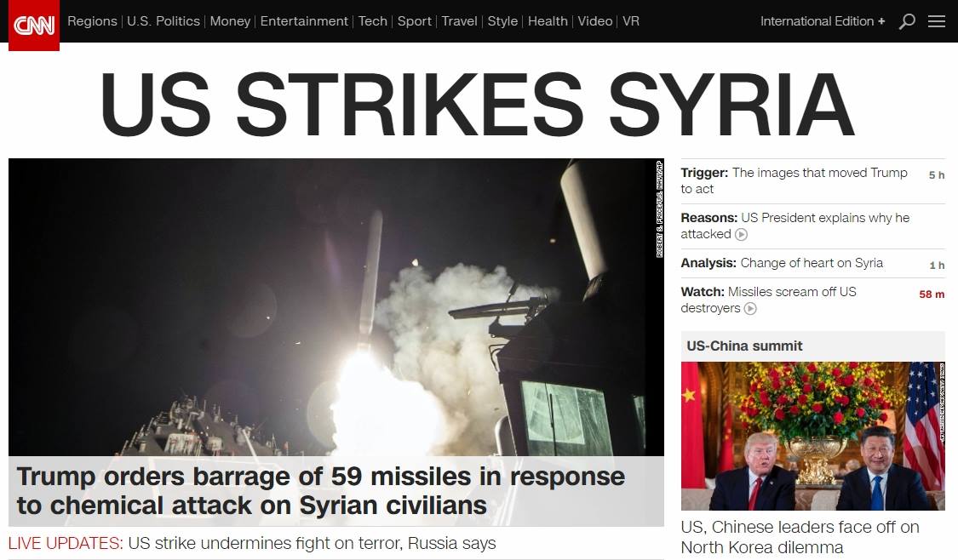Image resolution: width=958 pixels, height=560 pixels.
Task: Click the CNN logo
Action: [34, 25]
